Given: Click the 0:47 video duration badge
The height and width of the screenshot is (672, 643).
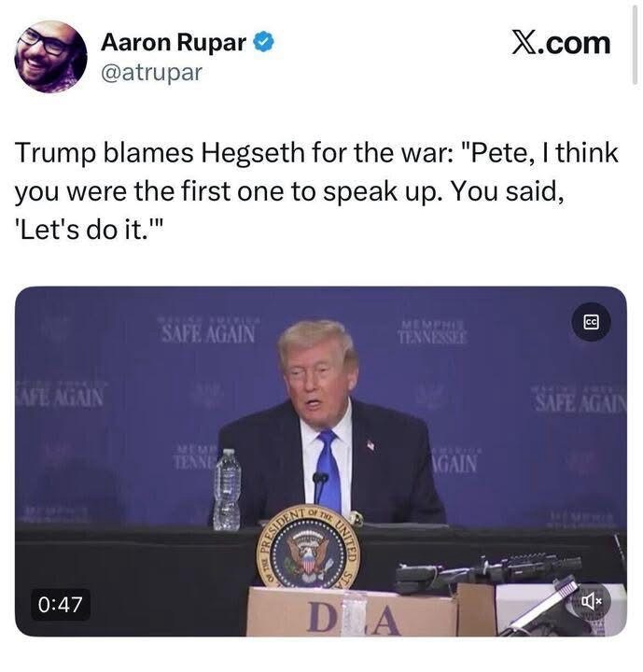Looking at the screenshot, I should 60,605.
